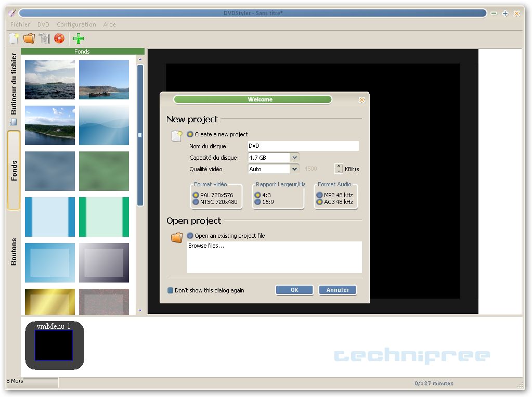Select MP2 48 kHz audio format
The width and height of the screenshot is (532, 397).
point(319,195)
